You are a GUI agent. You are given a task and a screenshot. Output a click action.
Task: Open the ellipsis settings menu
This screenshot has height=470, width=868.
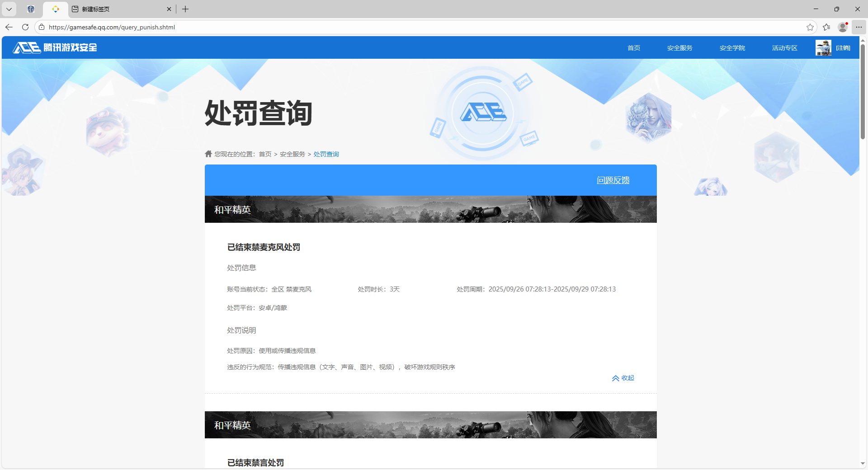[859, 27]
